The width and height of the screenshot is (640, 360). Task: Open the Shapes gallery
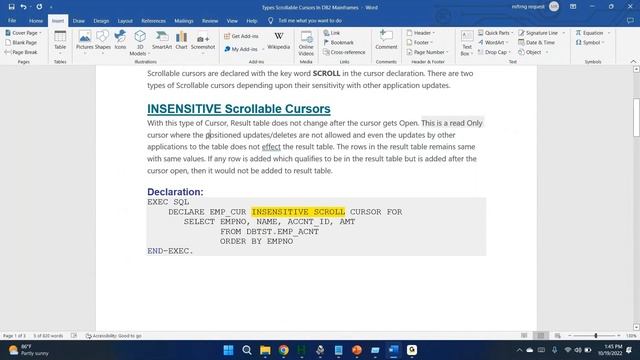pos(103,42)
